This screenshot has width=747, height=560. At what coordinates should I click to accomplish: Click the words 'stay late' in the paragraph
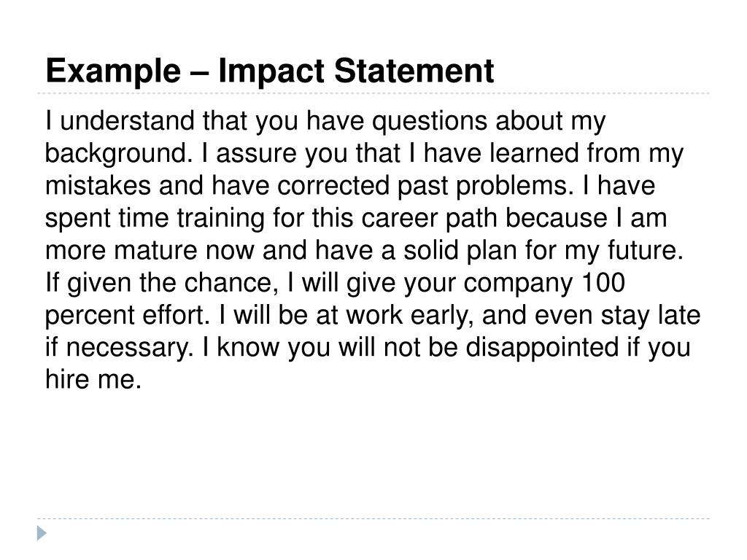coord(650,315)
